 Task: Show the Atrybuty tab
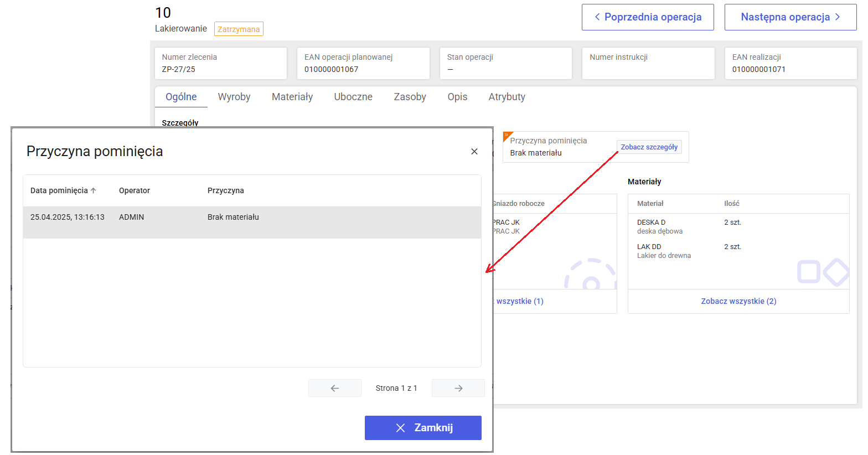[507, 97]
